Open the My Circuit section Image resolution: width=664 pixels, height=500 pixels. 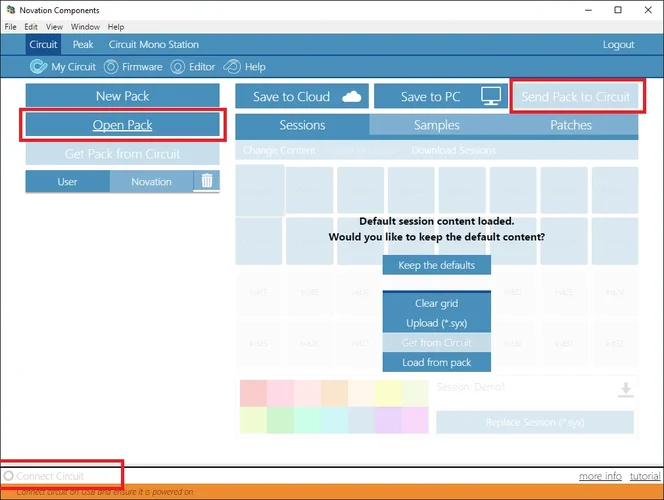coord(63,67)
